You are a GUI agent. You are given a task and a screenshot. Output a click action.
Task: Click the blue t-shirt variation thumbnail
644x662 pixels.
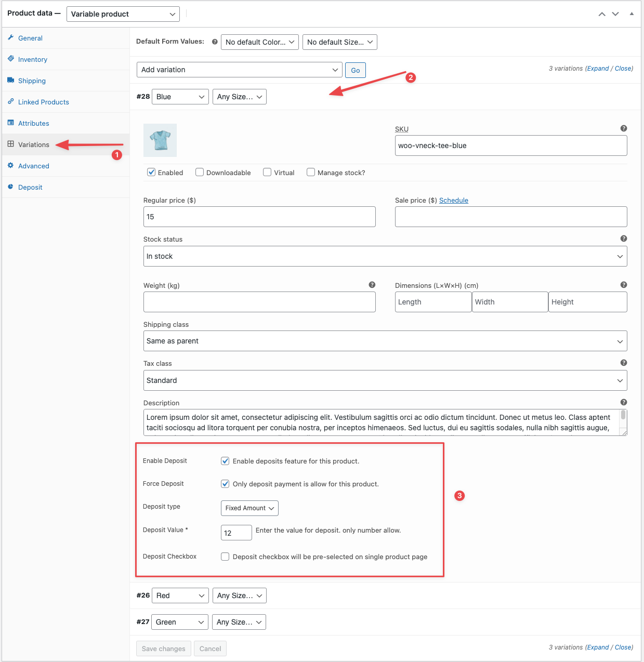tap(160, 140)
